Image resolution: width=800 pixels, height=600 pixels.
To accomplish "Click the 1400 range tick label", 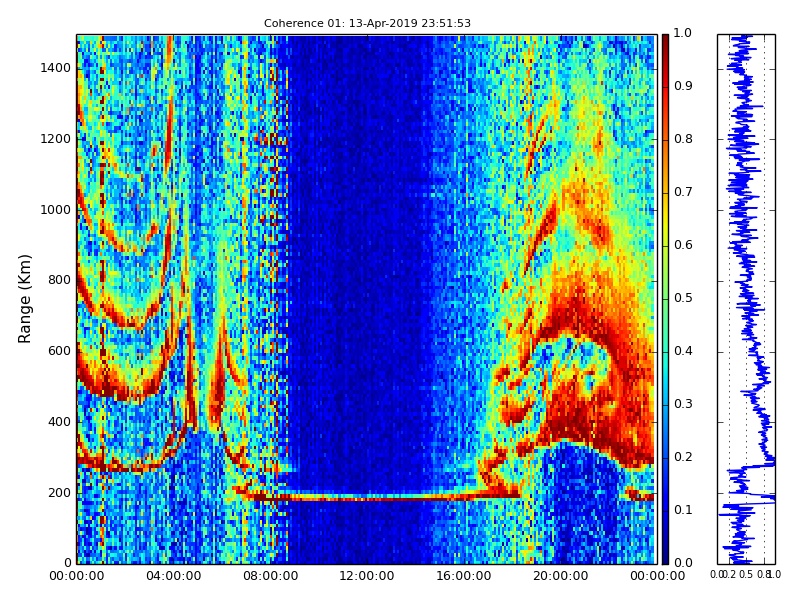I will 55,68.
